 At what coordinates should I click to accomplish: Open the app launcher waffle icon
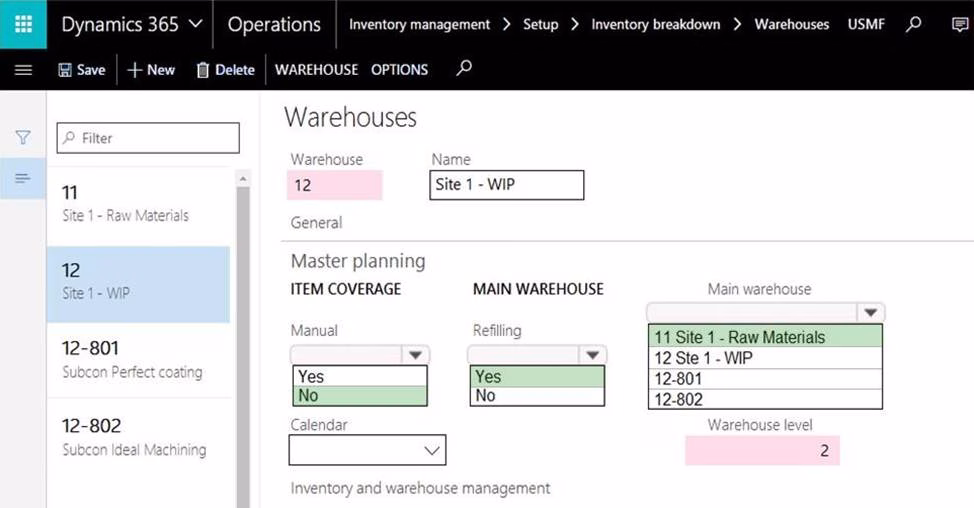pos(23,24)
